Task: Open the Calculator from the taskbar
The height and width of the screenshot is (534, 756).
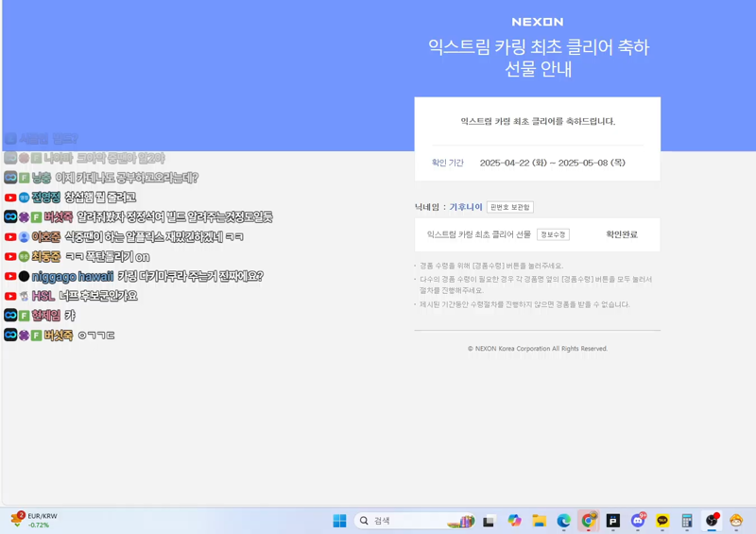Action: [x=687, y=521]
